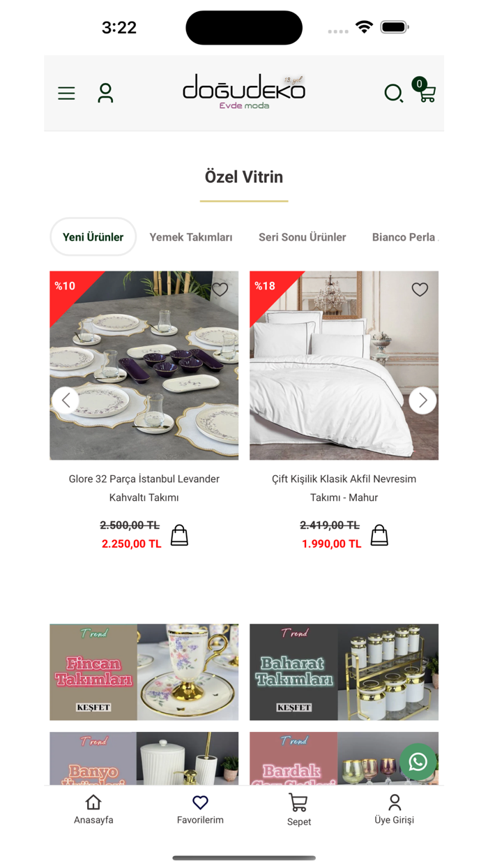
Task: Open the shopping cart icon in header
Action: pyautogui.click(x=426, y=91)
